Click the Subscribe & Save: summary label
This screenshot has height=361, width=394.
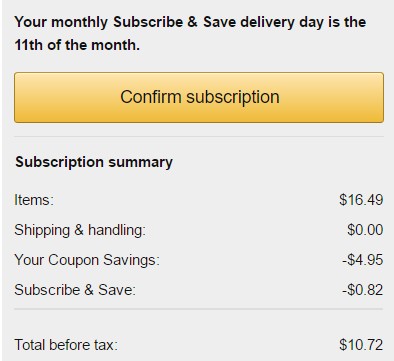click(75, 290)
